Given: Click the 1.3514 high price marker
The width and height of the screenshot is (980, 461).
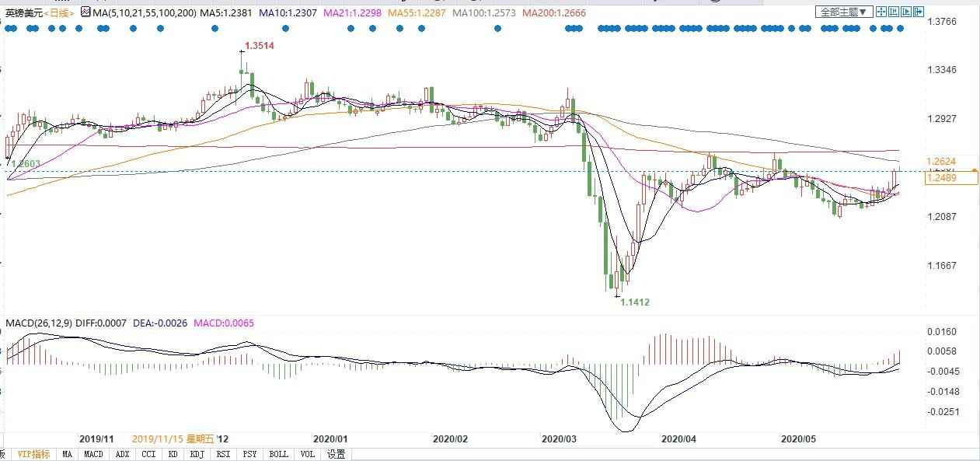Looking at the screenshot, I should coord(259,46).
